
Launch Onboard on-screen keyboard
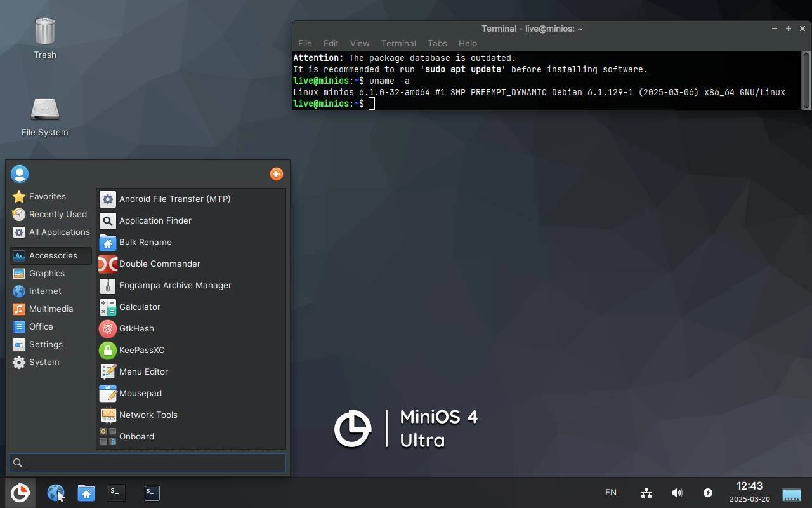[x=191, y=436]
